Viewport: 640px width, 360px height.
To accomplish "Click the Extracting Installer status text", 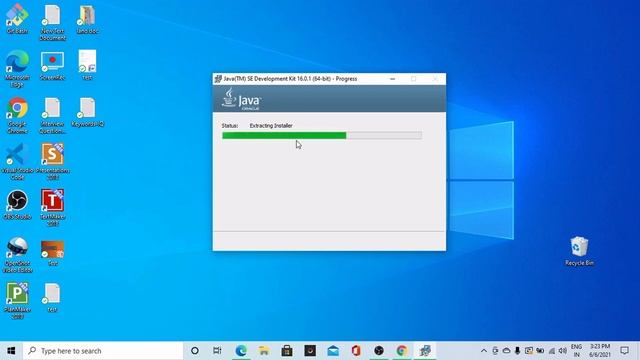I will (271, 126).
